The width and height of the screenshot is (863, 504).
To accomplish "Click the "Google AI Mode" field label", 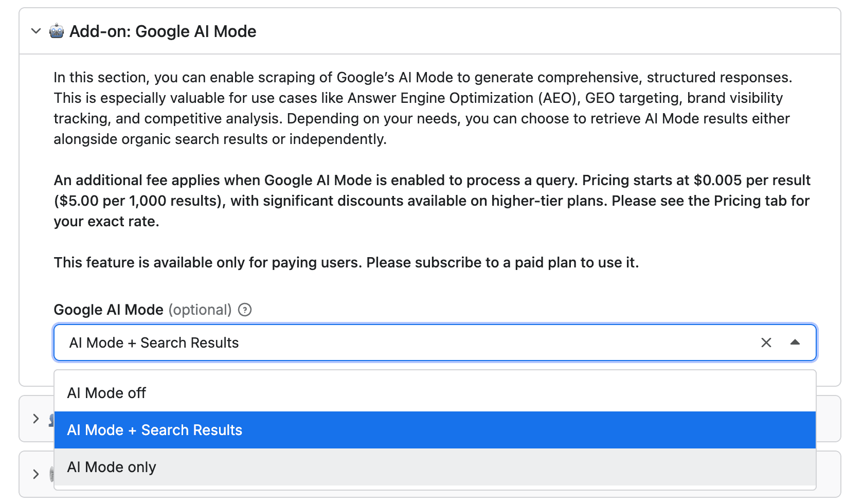I will coord(109,310).
